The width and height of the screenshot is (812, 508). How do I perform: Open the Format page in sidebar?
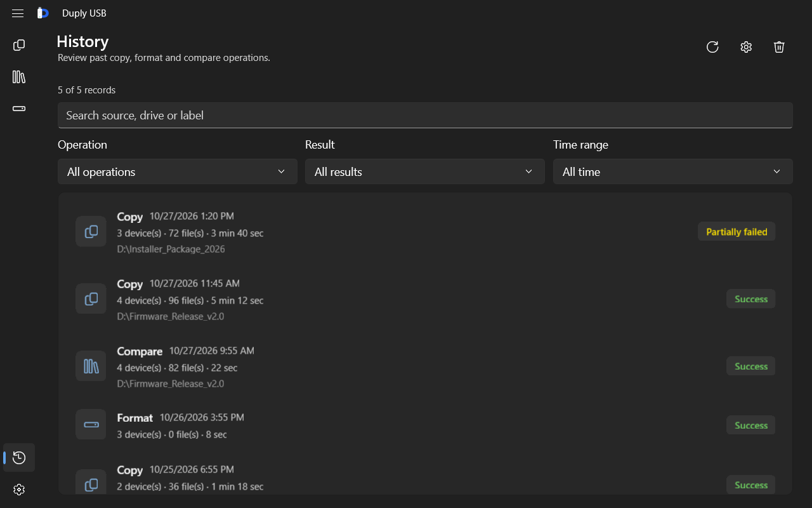coord(19,109)
